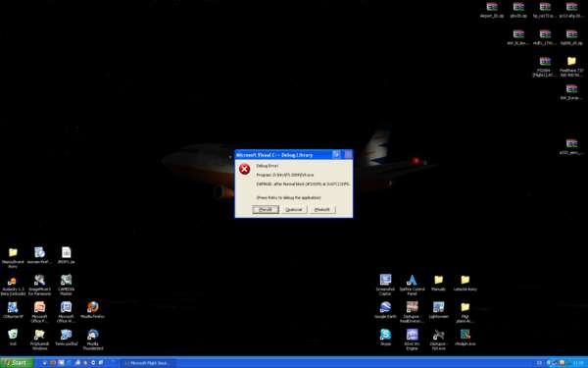
Task: Click the Retry (Opakovat) button in debug dialog
Action: 294,210
